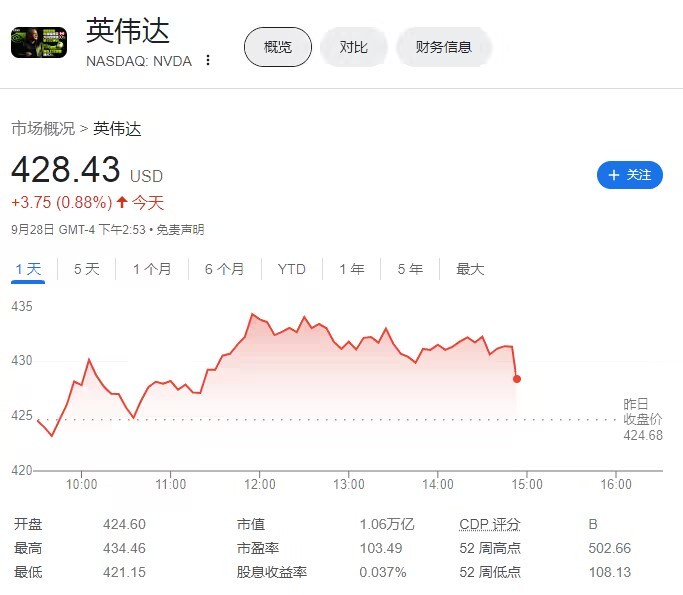Switch chart to 1 个月 range

pyautogui.click(x=152, y=269)
